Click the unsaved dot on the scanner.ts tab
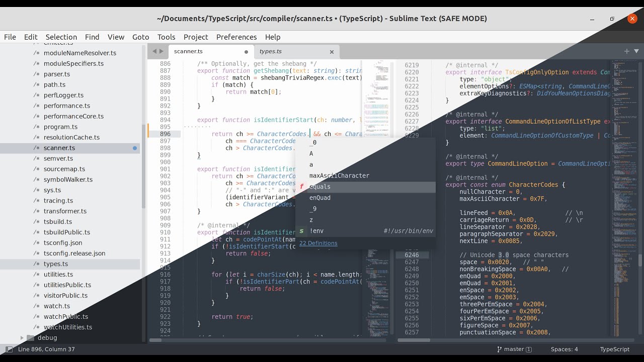 click(x=246, y=51)
